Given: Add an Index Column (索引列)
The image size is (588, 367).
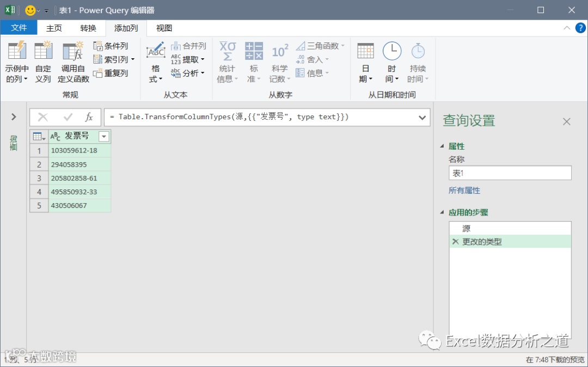Looking at the screenshot, I should 114,59.
